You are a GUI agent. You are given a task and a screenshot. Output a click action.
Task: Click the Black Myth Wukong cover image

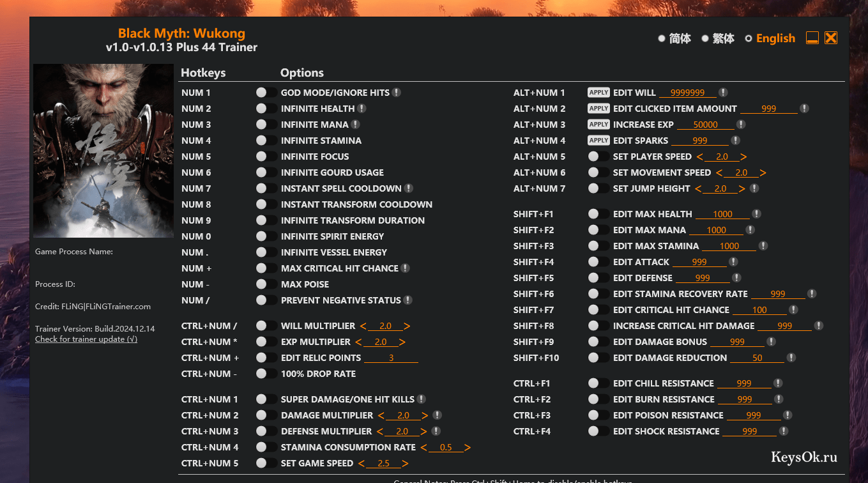(103, 151)
